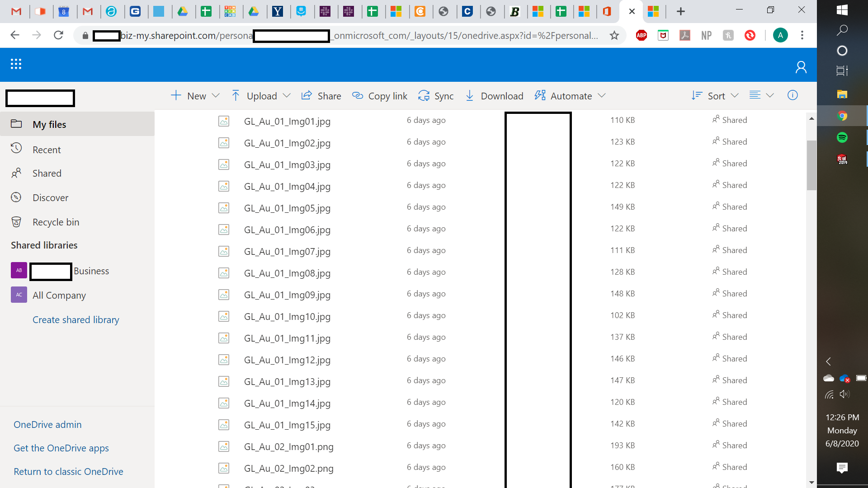
Task: Expand the New dropdown menu
Action: pyautogui.click(x=217, y=95)
